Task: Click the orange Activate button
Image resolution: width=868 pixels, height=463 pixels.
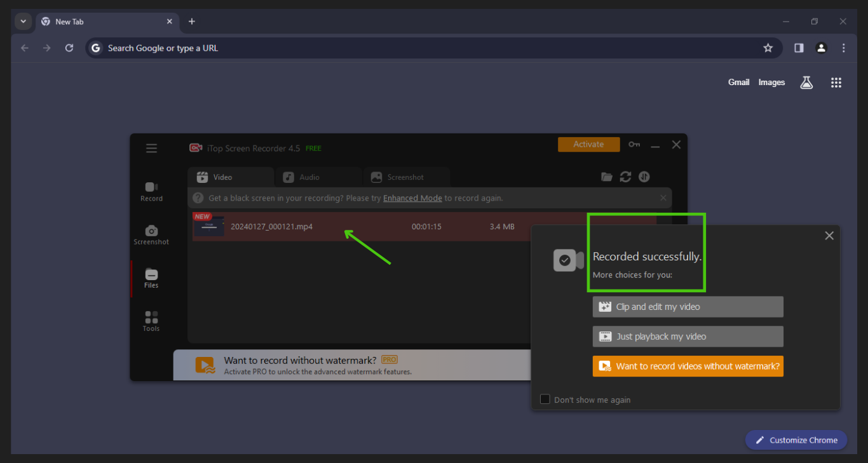Action: coord(588,144)
